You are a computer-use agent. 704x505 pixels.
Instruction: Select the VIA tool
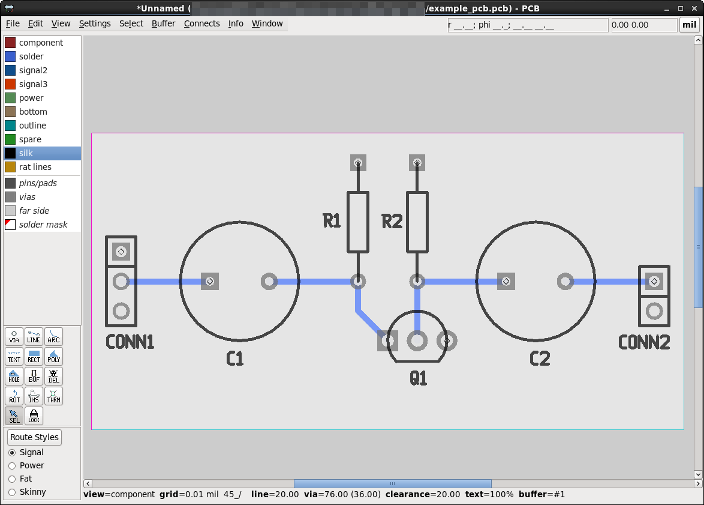coord(14,337)
